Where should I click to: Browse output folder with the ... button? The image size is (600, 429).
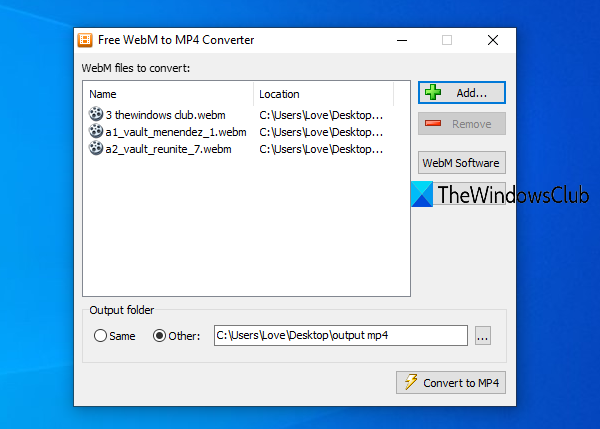(x=483, y=336)
